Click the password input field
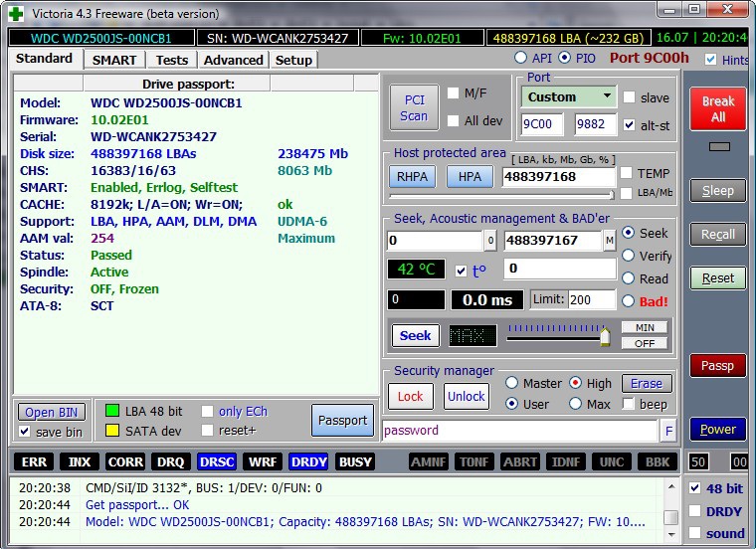 pyautogui.click(x=520, y=431)
